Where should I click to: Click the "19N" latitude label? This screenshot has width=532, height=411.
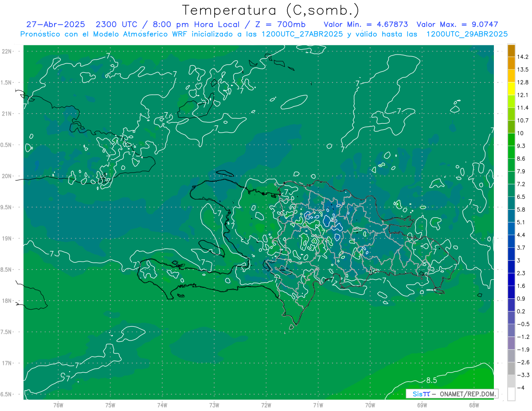[7, 239]
